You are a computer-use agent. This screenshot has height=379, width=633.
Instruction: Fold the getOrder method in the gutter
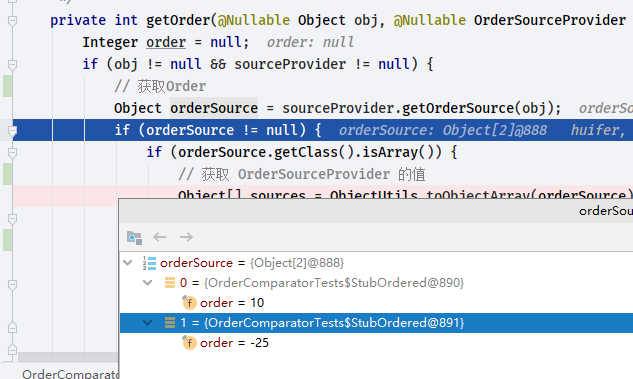point(13,20)
